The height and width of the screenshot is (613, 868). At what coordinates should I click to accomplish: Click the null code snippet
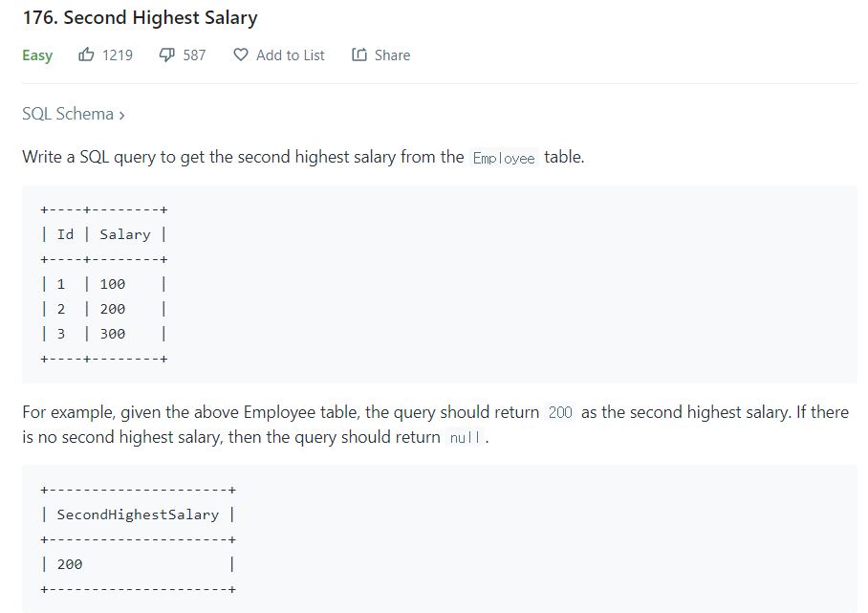467,437
